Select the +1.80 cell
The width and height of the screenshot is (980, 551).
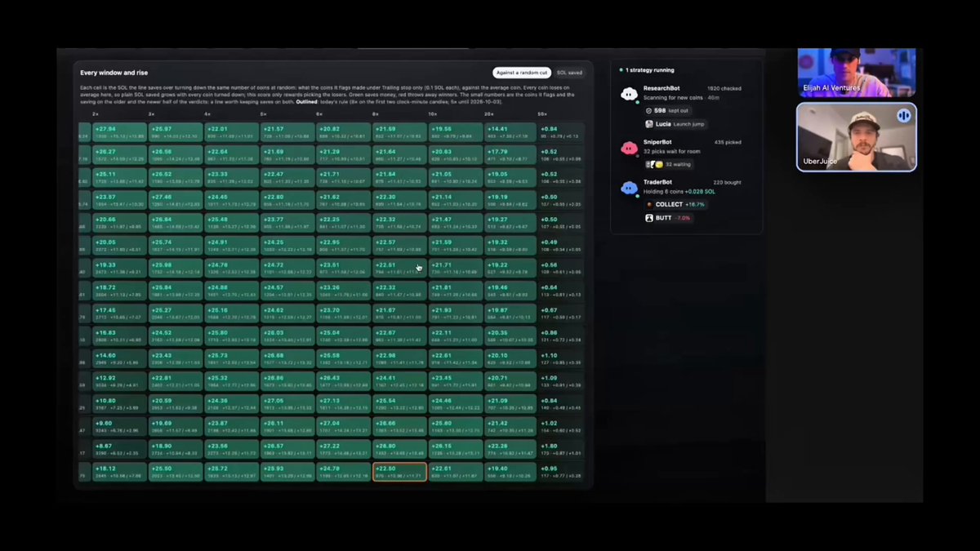(561, 449)
